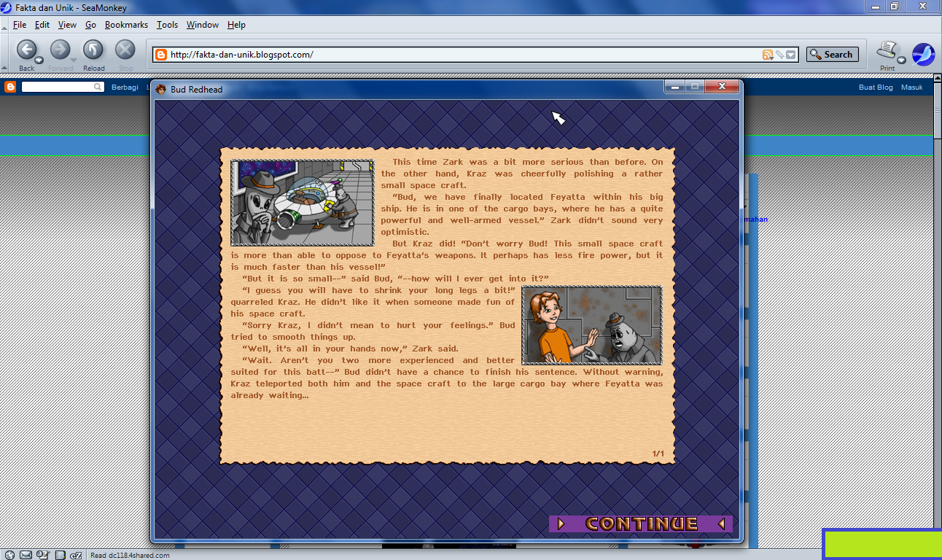Screen dimensions: 942x560
Task: Close the Bud Redhead game window
Action: click(x=722, y=87)
